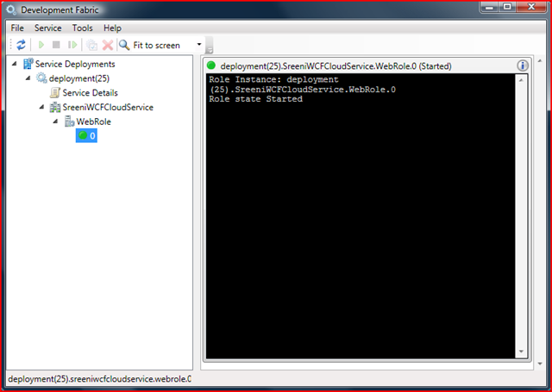Open the Help menu
Image resolution: width=552 pixels, height=392 pixels.
[x=112, y=28]
